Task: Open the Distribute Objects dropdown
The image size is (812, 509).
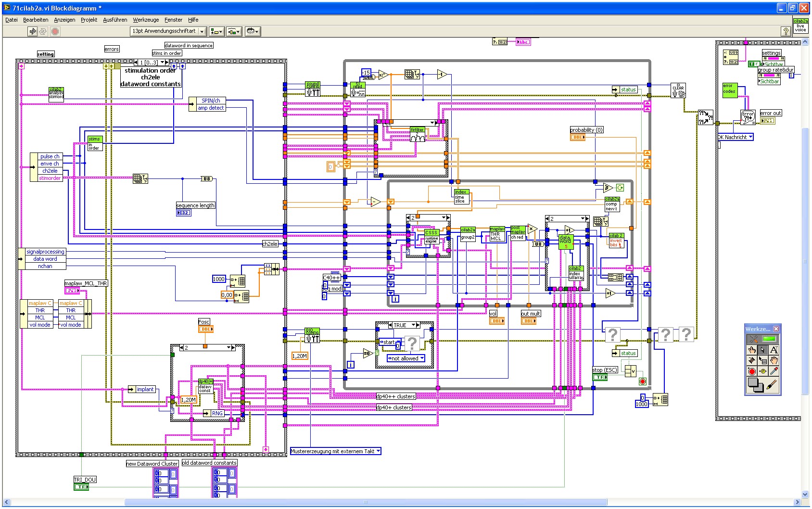Action: pos(234,31)
